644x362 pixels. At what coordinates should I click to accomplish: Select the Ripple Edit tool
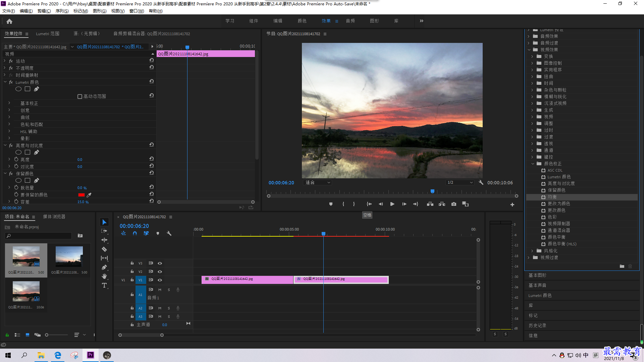click(104, 240)
